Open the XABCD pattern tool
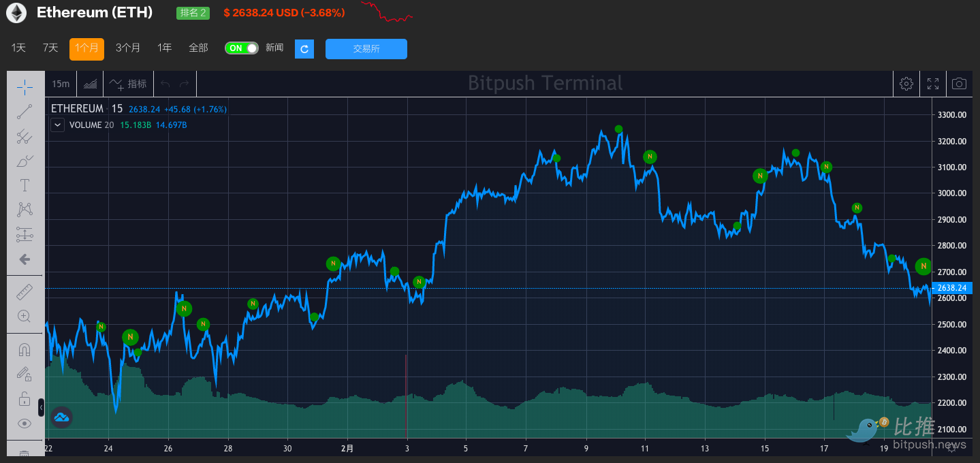The height and width of the screenshot is (463, 980). coord(25,209)
